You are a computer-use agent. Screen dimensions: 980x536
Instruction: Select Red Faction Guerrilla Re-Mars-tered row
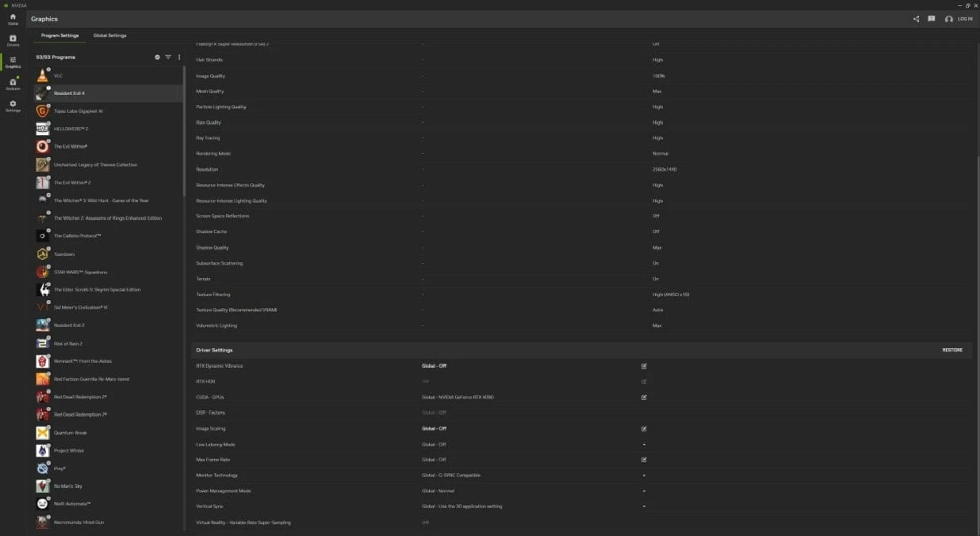pos(108,379)
